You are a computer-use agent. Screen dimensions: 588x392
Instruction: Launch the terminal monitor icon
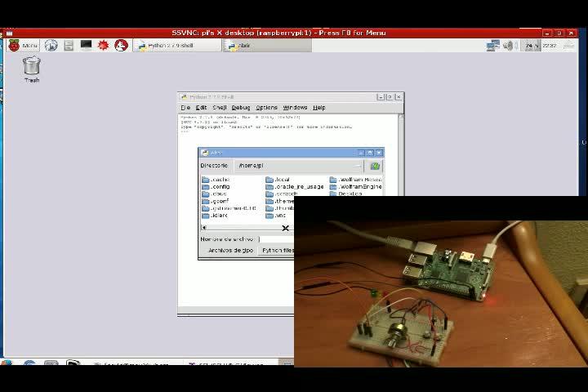tap(86, 46)
